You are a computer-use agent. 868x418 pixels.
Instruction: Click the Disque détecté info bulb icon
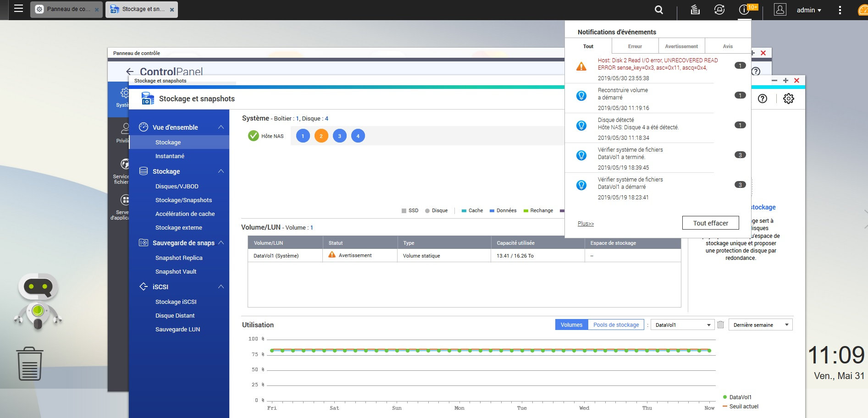pos(581,126)
